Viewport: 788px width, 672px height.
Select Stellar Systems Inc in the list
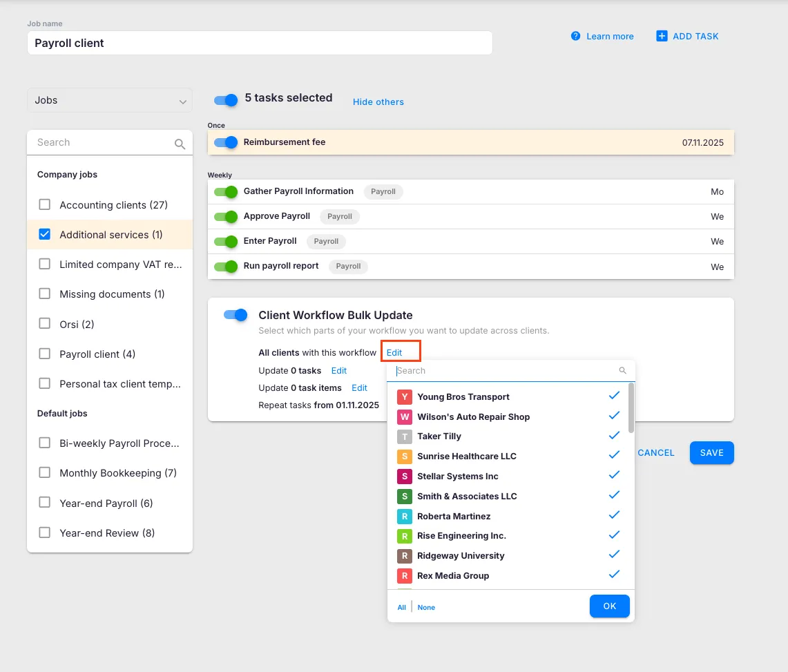457,477
